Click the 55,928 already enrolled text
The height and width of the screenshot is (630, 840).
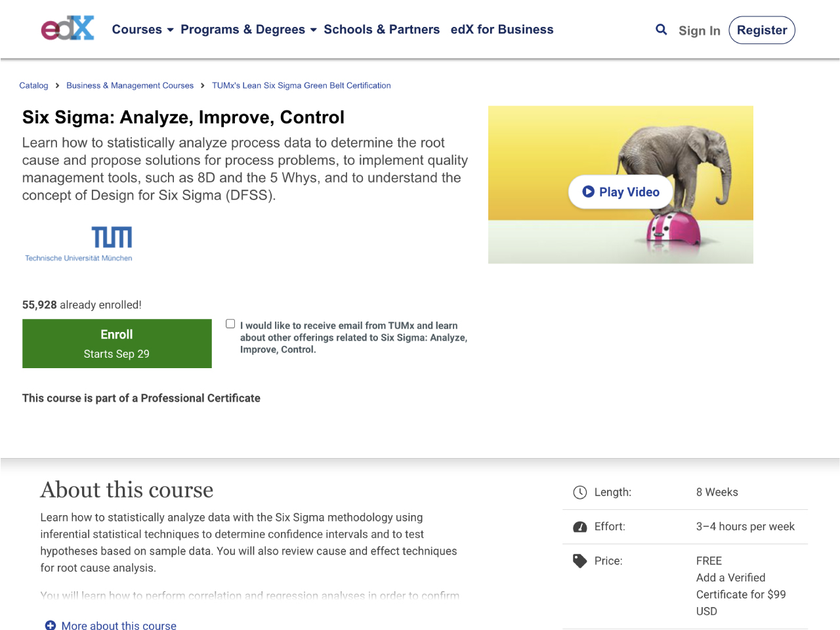click(x=82, y=305)
